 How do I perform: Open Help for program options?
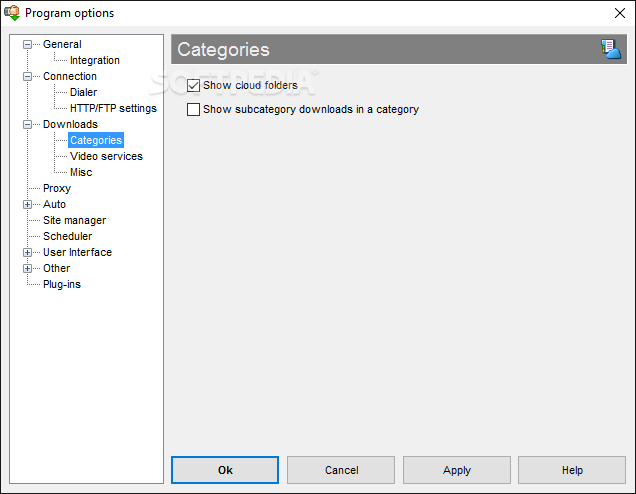pos(572,470)
